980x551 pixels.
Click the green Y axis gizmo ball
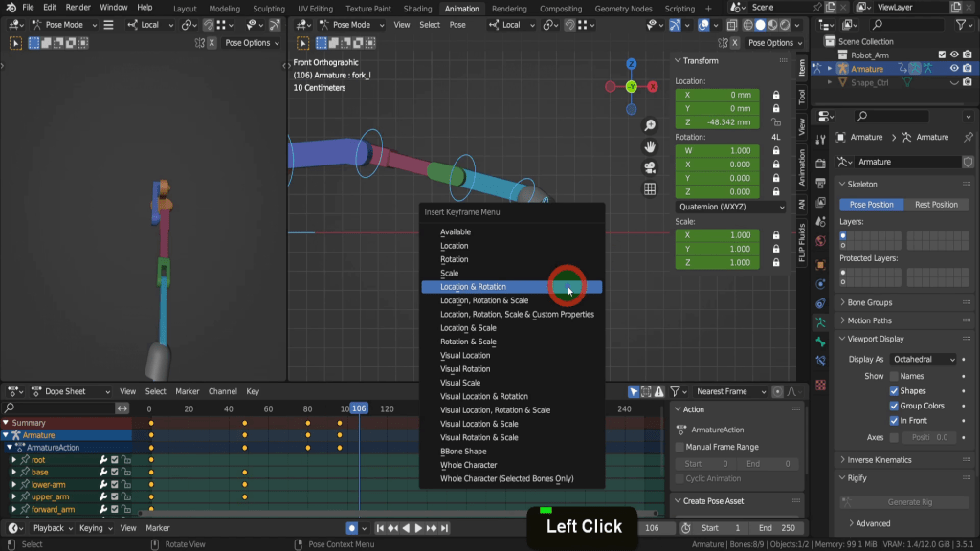632,87
